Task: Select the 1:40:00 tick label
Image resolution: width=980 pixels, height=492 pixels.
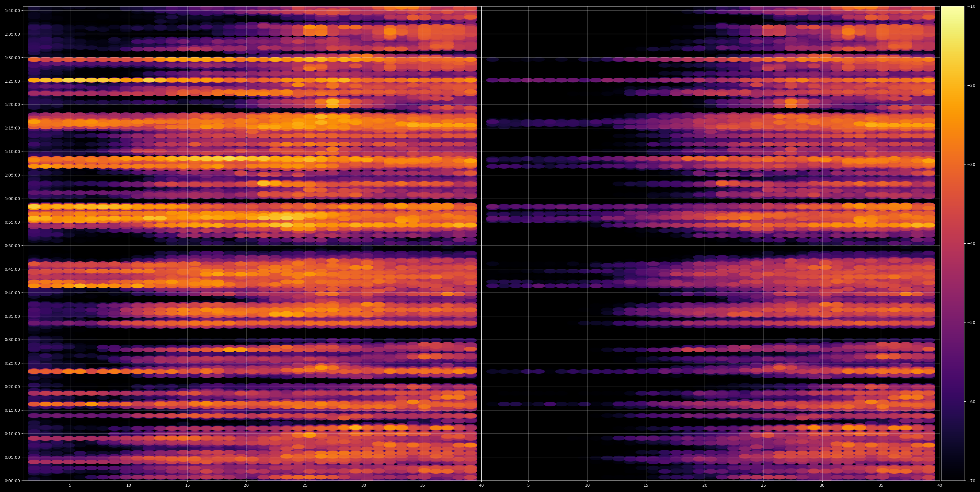Action: [x=12, y=11]
